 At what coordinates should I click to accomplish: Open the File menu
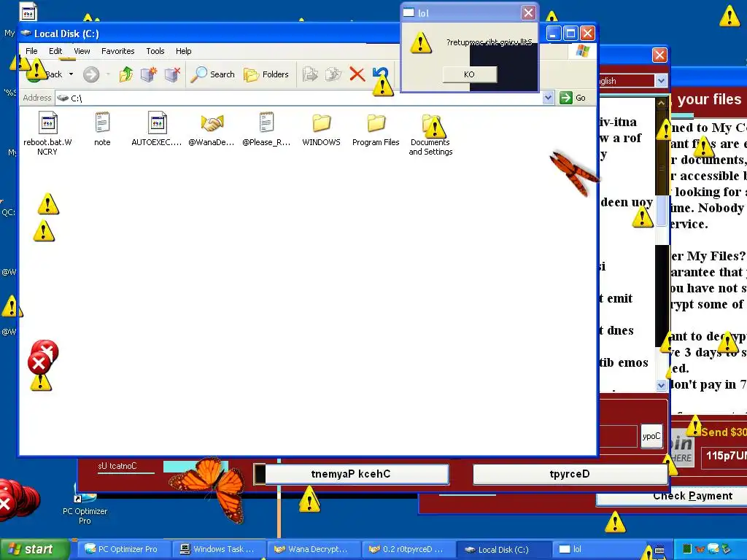(x=31, y=51)
